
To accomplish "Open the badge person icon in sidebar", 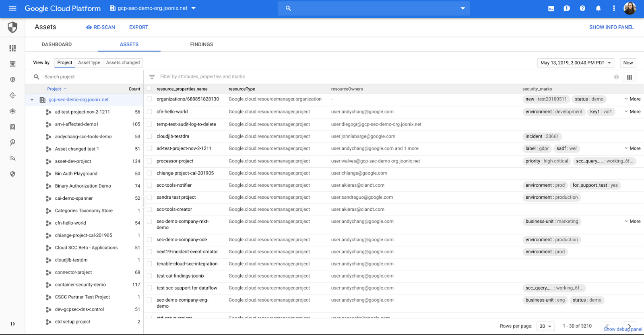I will pos(12,127).
